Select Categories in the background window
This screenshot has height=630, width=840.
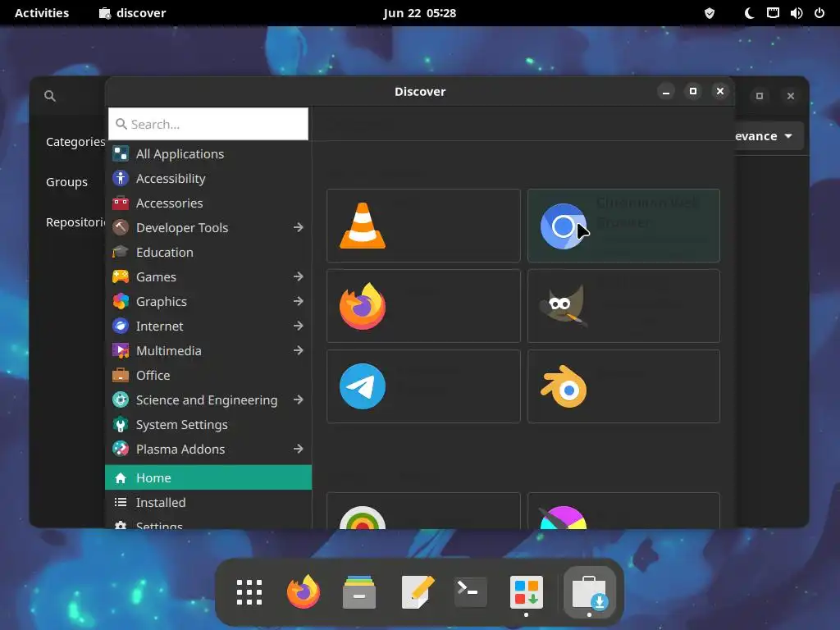pyautogui.click(x=75, y=142)
